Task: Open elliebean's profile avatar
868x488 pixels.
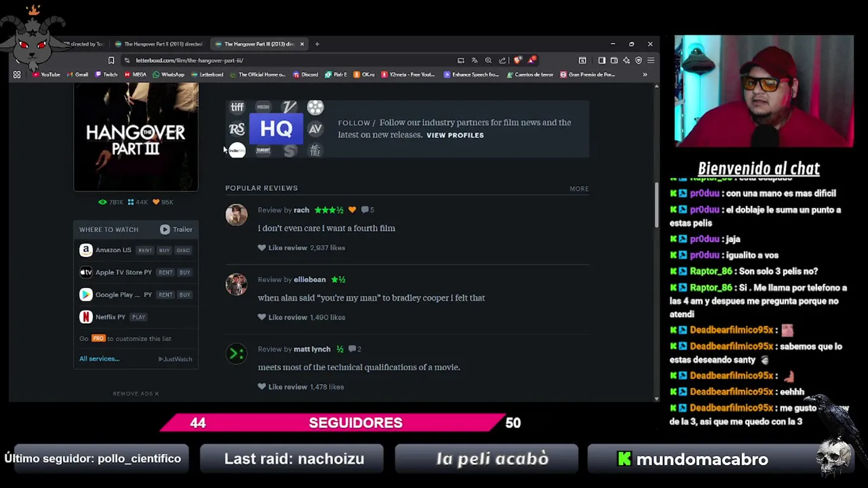Action: 237,284
